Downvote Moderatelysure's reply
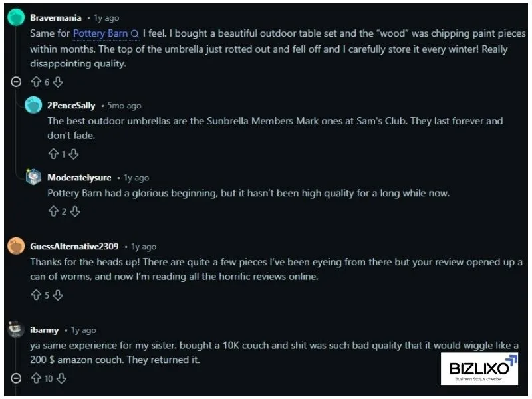This screenshot has height=399, width=532. (75, 211)
